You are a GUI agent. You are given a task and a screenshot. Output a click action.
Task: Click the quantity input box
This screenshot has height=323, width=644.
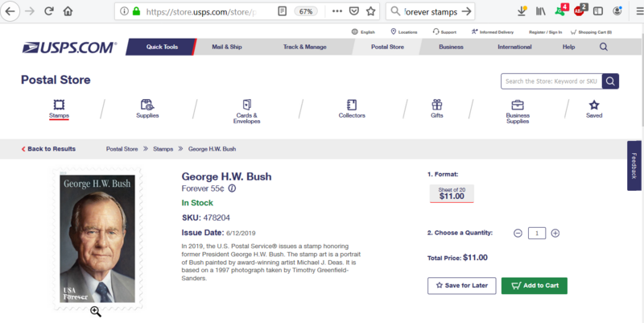click(536, 233)
